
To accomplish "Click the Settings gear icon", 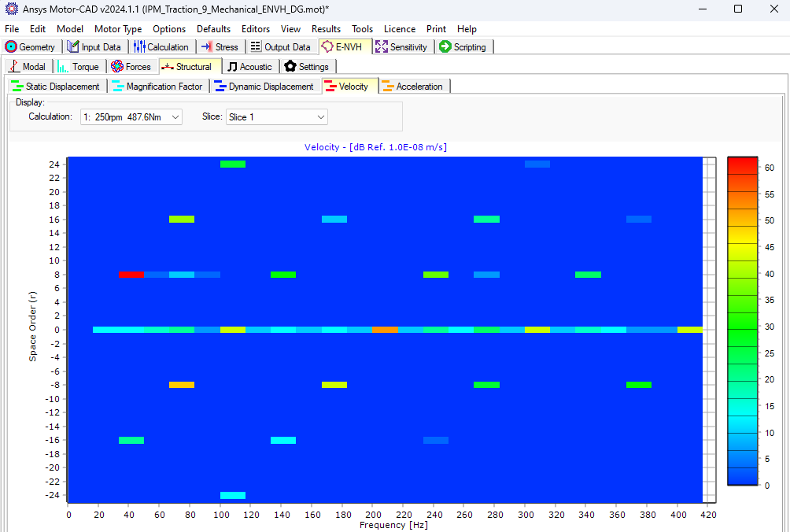I will coord(289,66).
